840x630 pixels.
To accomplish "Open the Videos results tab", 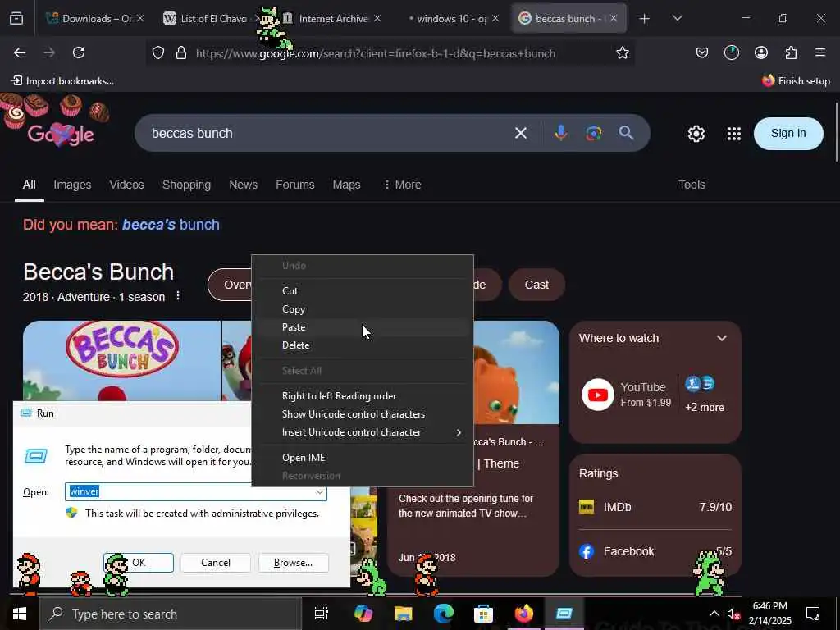I will (126, 185).
